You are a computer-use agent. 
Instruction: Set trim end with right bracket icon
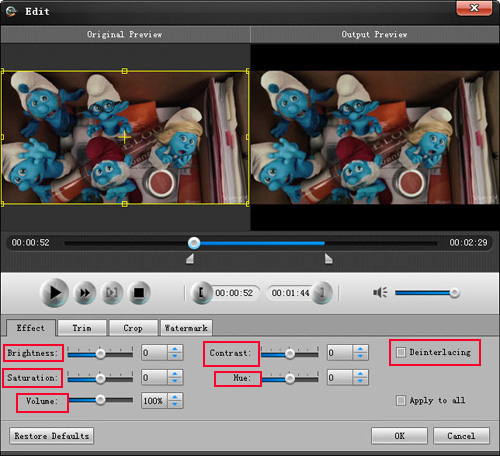click(x=322, y=293)
